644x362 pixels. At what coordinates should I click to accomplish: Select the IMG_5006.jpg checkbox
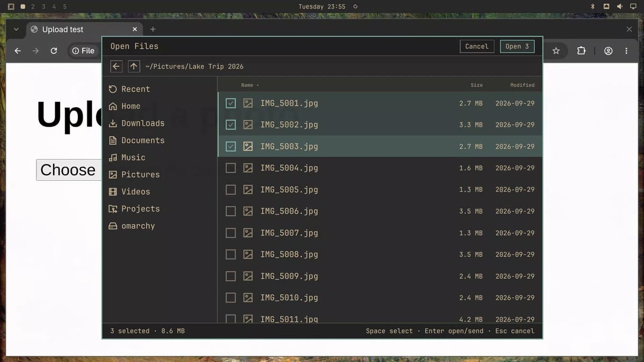231,211
